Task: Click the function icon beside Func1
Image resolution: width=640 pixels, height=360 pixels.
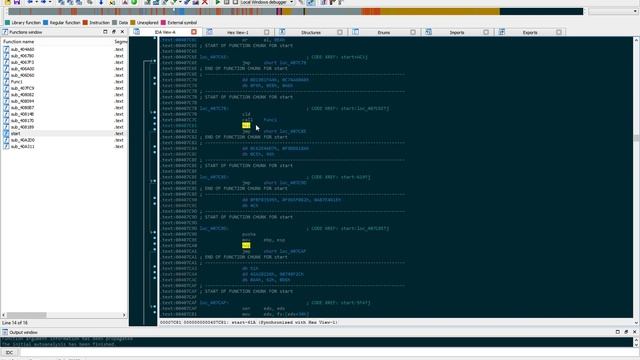Action: coord(6,82)
